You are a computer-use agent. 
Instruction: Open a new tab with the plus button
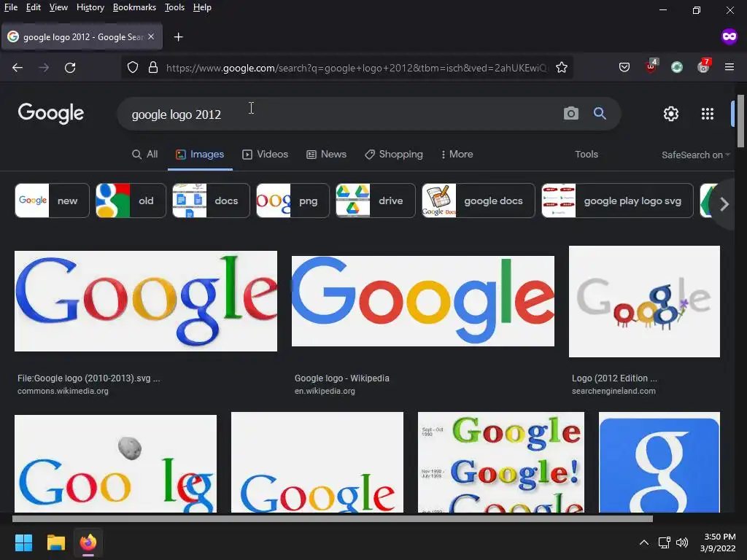click(x=178, y=36)
